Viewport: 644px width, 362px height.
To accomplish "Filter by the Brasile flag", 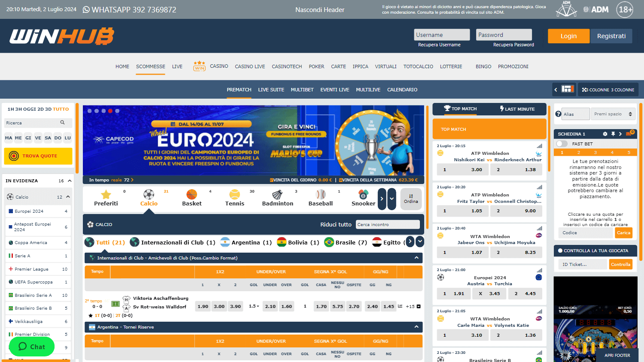I will (x=329, y=242).
